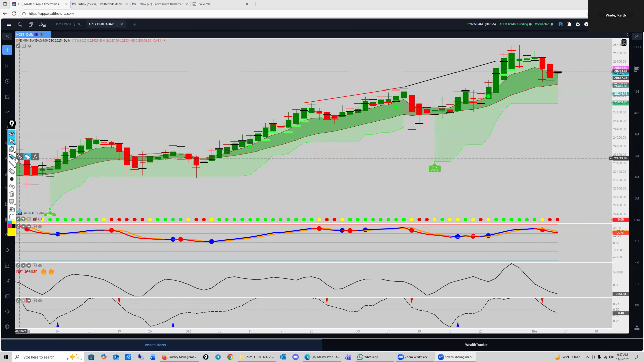Click the camera screenshot tool icon
The image size is (644, 362).
[12, 209]
